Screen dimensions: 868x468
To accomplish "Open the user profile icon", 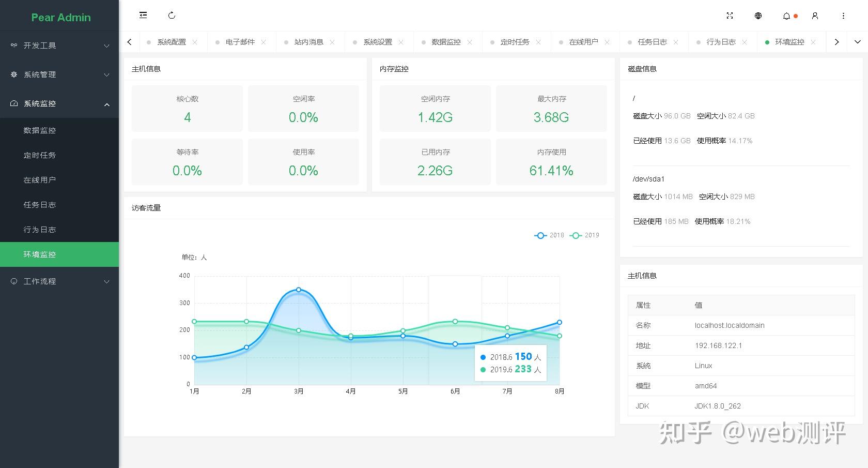I will [815, 16].
